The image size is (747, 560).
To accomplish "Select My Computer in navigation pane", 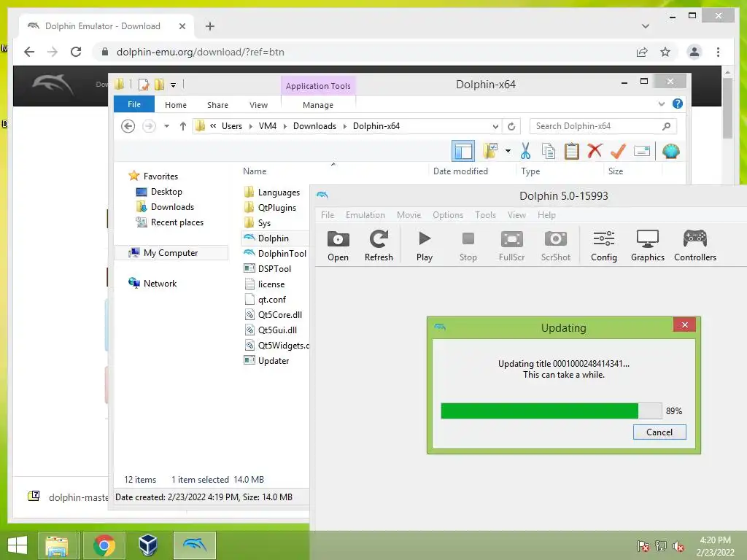I will [171, 253].
